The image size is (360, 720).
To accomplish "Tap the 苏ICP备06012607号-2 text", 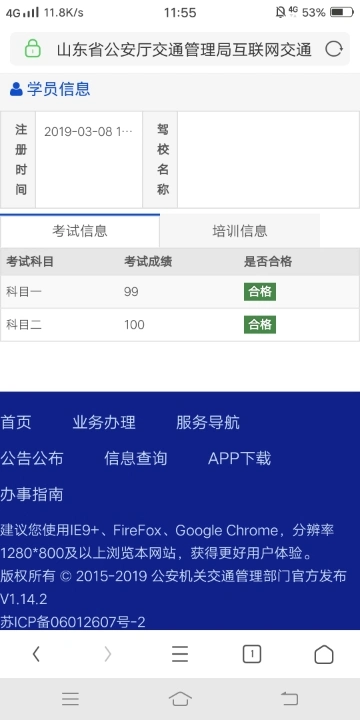I will (73, 622).
